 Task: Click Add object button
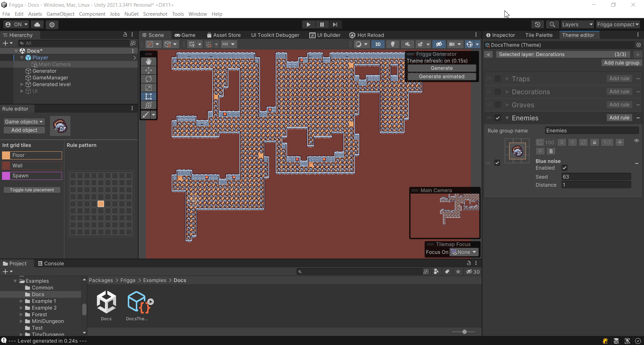[24, 130]
